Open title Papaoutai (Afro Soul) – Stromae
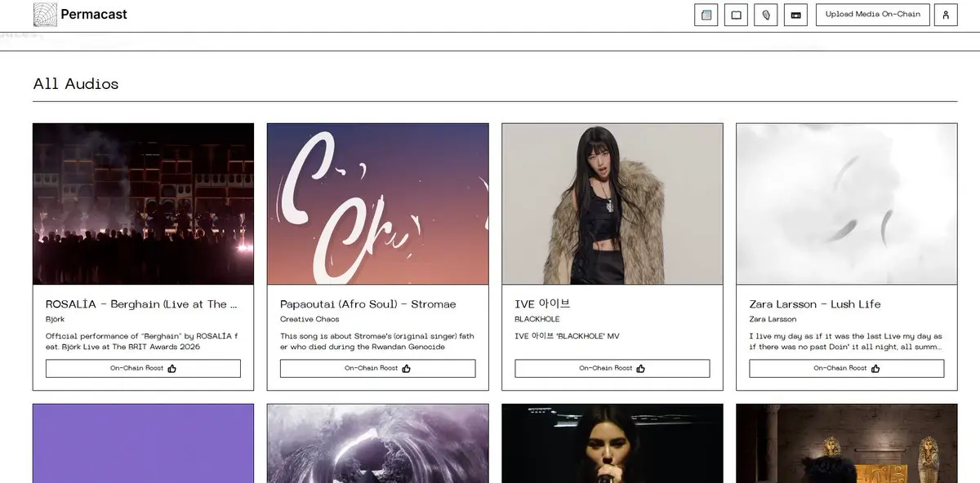This screenshot has width=980, height=483. coord(368,304)
